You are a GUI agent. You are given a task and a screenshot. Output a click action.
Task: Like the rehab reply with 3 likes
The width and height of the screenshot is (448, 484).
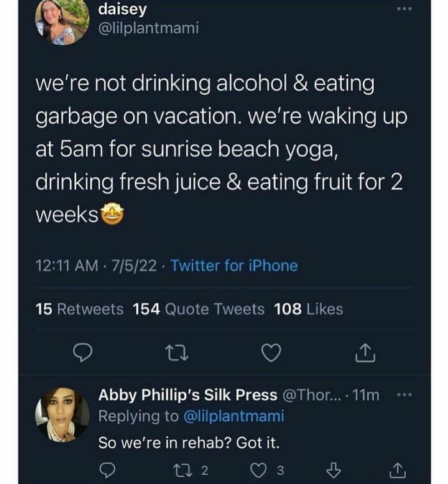click(x=261, y=471)
